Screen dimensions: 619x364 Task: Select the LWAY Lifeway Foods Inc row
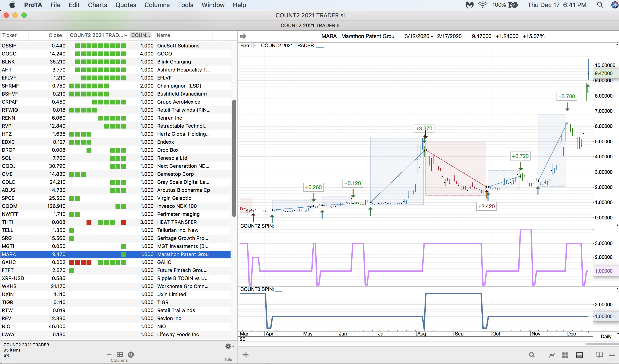tap(116, 335)
